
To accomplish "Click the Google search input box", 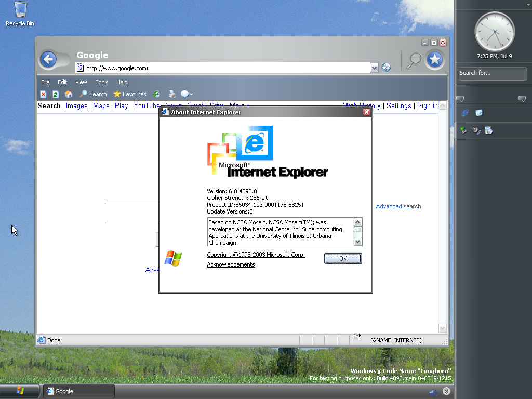I will (x=132, y=213).
